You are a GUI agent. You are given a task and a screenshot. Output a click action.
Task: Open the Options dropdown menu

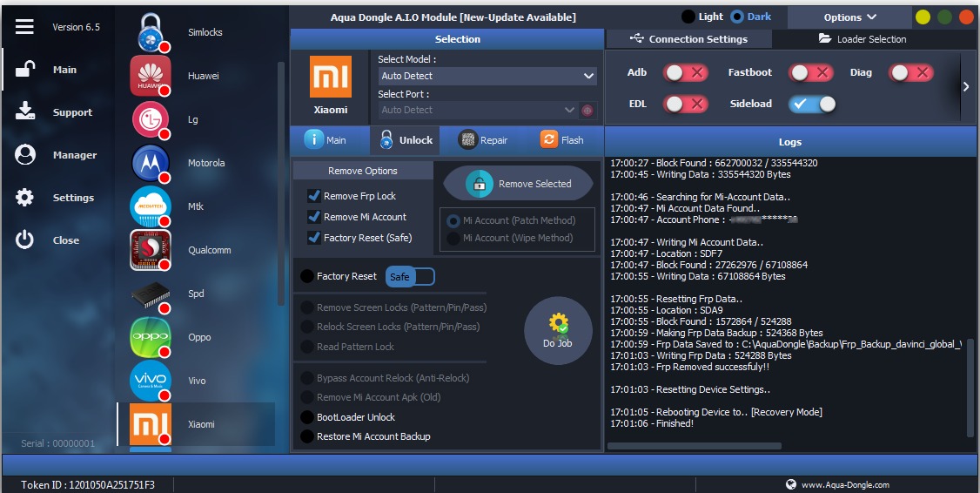849,17
